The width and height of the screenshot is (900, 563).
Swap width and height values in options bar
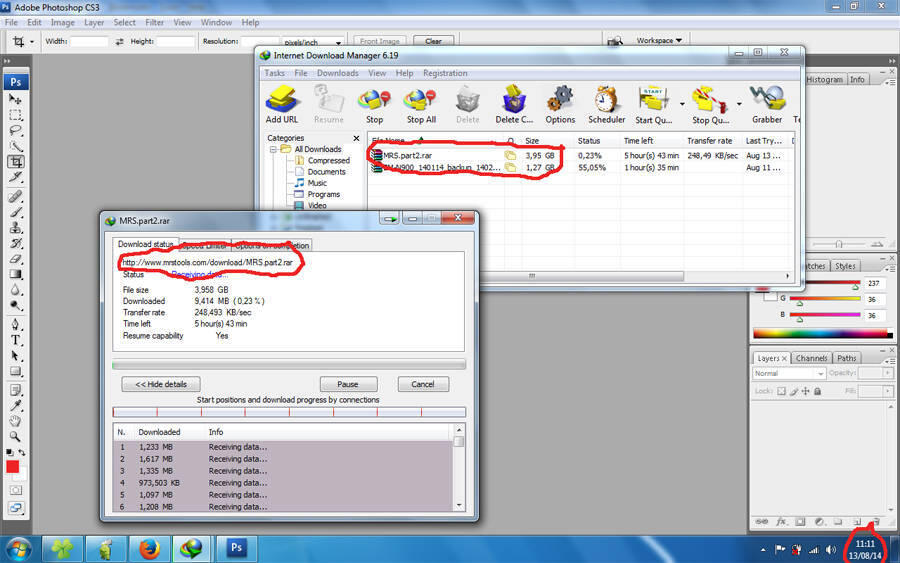(119, 41)
